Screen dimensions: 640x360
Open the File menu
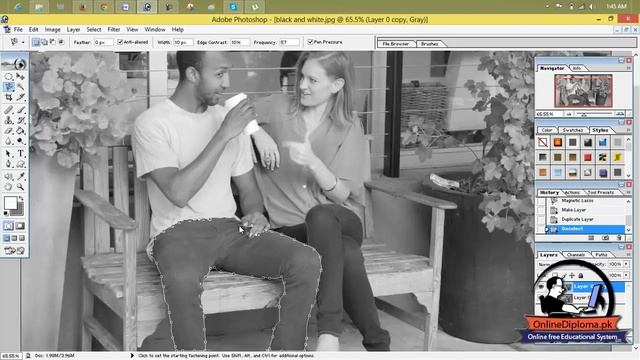coord(18,29)
